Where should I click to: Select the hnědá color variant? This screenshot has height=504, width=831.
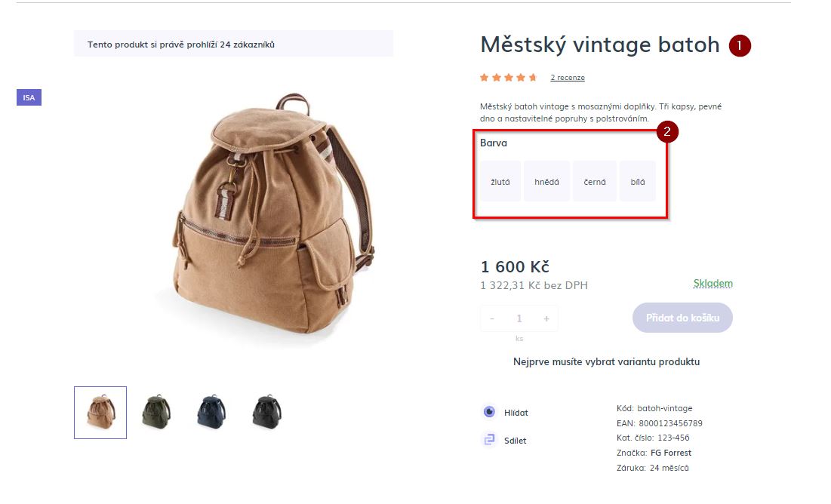click(546, 181)
